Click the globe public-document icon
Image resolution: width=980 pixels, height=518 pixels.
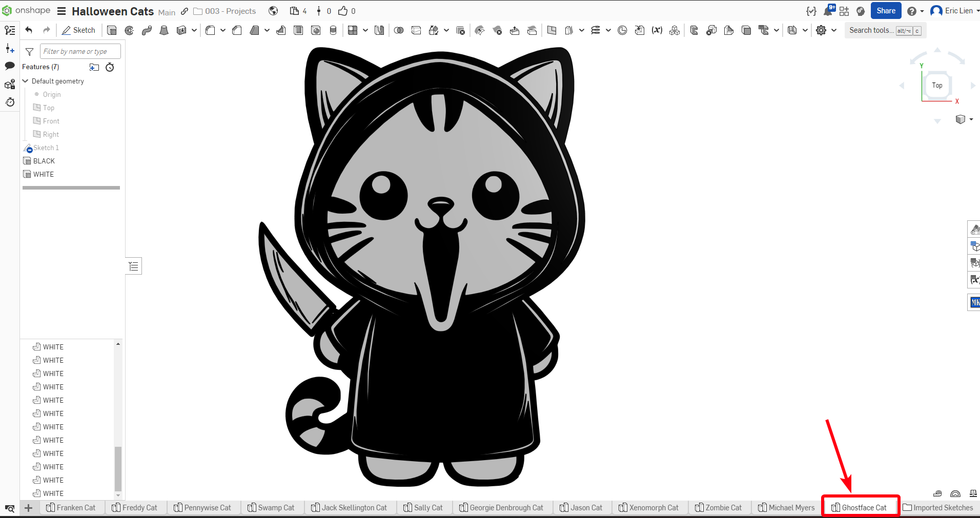pyautogui.click(x=273, y=11)
